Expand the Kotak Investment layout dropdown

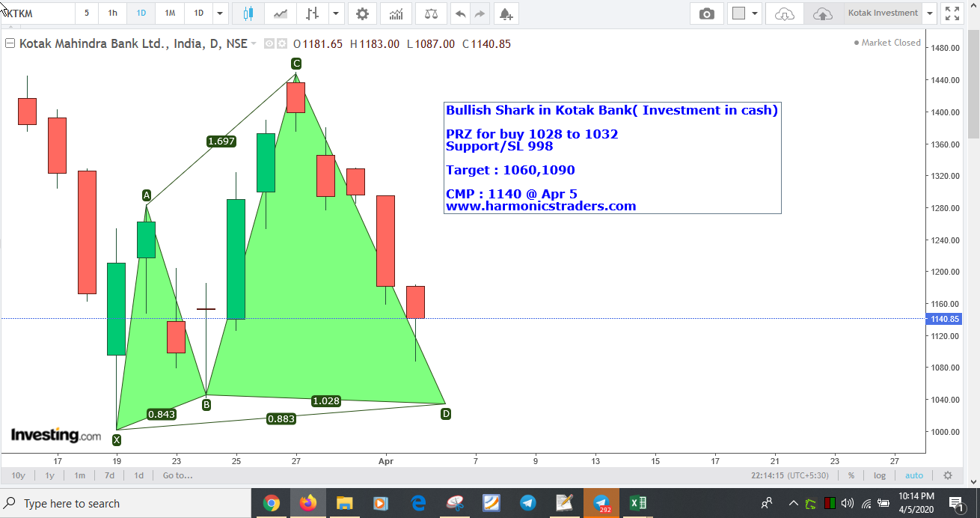(930, 13)
